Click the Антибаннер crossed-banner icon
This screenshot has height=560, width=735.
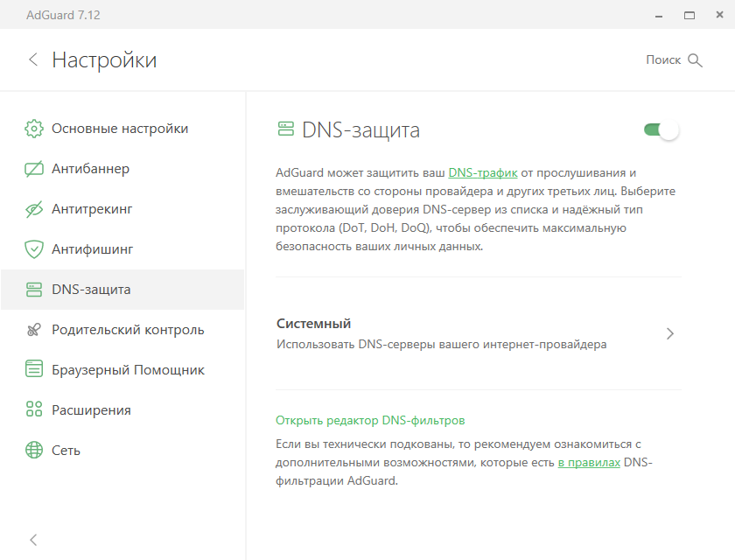pos(34,169)
